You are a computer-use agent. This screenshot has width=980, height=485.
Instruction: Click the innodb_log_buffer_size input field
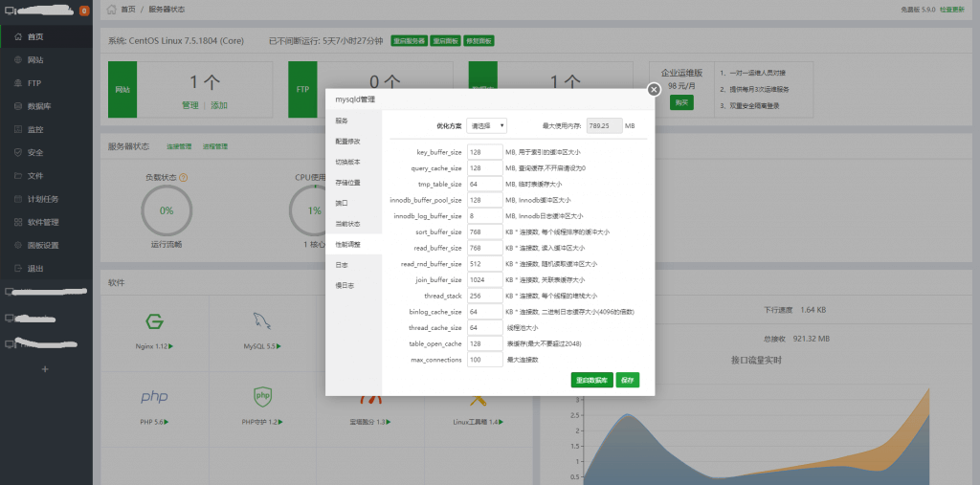point(485,216)
